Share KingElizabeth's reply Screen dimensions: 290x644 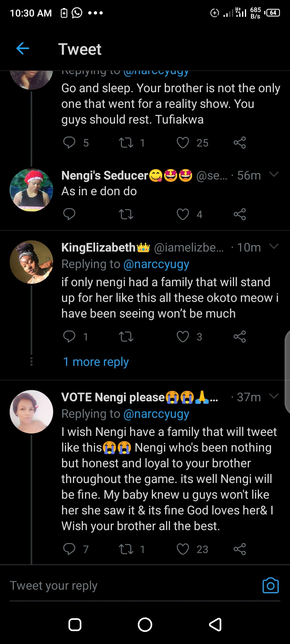pyautogui.click(x=240, y=336)
